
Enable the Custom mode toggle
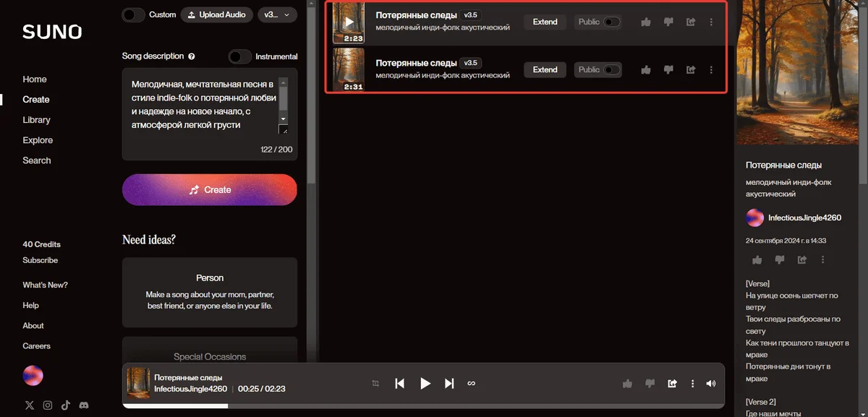[134, 14]
